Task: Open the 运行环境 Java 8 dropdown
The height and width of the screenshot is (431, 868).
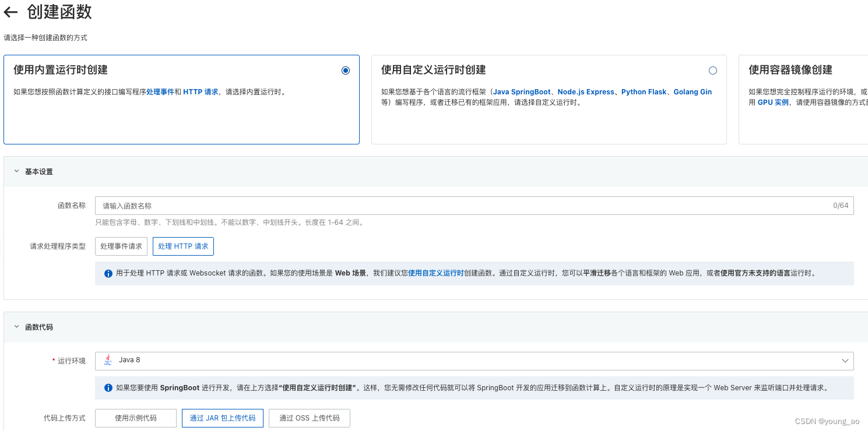Action: click(x=846, y=361)
